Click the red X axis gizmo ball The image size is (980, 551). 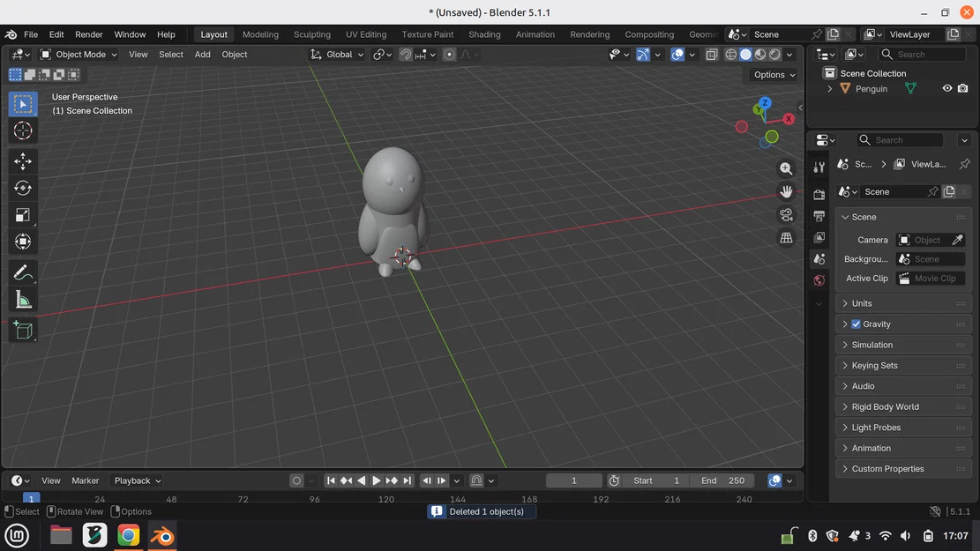click(788, 119)
